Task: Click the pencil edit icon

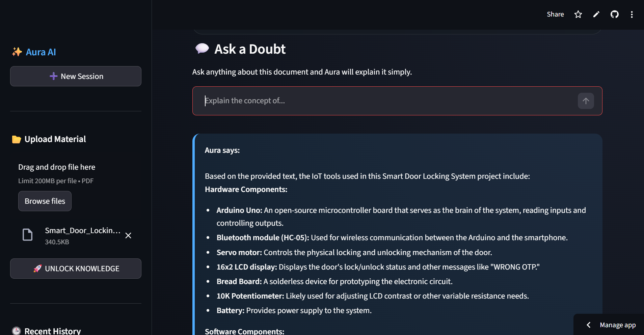Action: (x=596, y=14)
